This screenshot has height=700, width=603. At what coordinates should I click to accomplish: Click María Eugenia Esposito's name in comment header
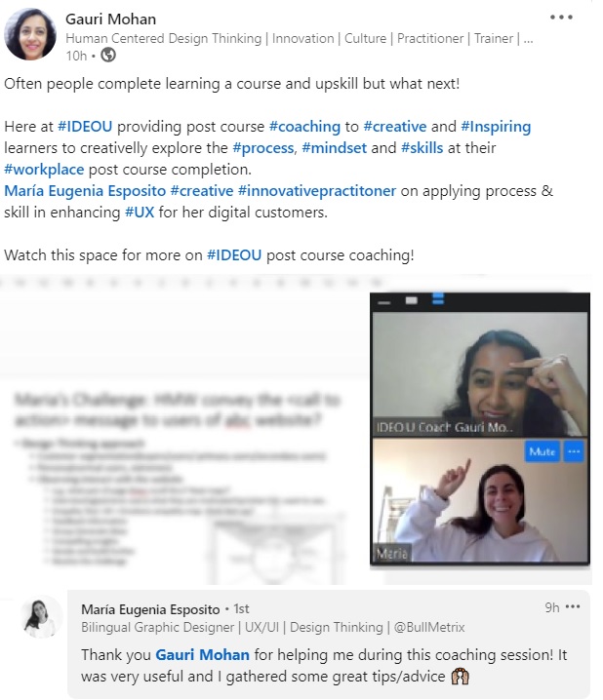[150, 609]
